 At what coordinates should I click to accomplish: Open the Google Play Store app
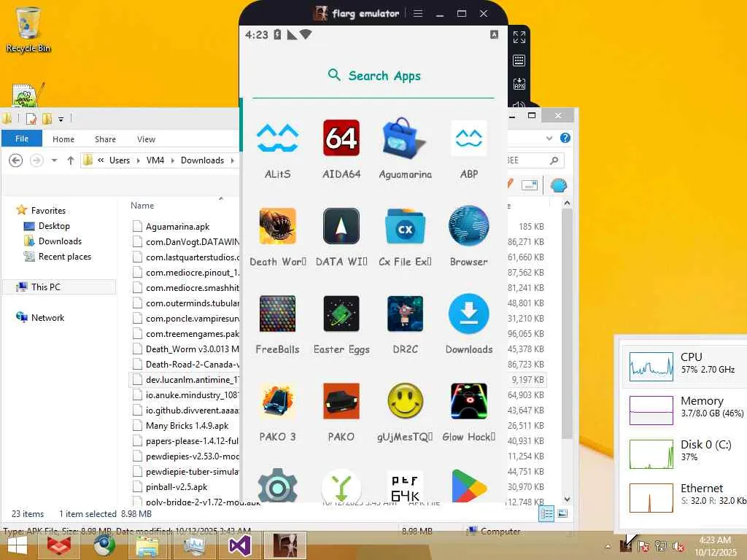coord(469,486)
